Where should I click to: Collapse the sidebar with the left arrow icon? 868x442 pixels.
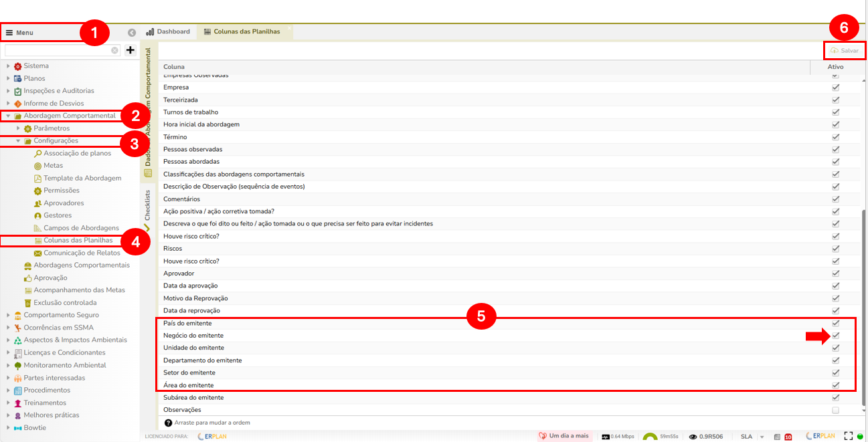pyautogui.click(x=132, y=32)
